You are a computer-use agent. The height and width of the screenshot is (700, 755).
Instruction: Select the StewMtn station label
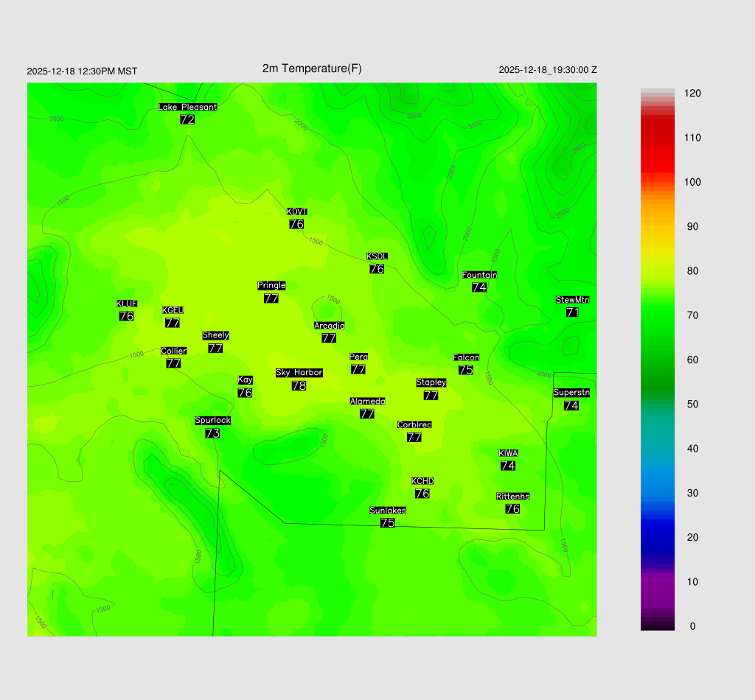[x=572, y=300]
